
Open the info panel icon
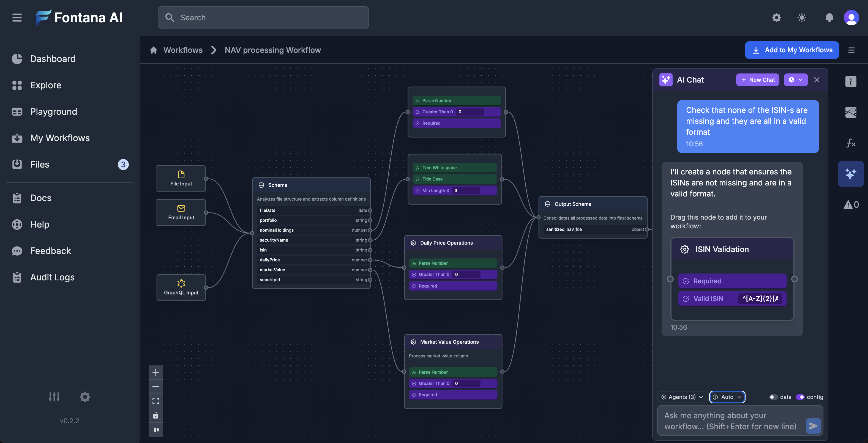850,81
